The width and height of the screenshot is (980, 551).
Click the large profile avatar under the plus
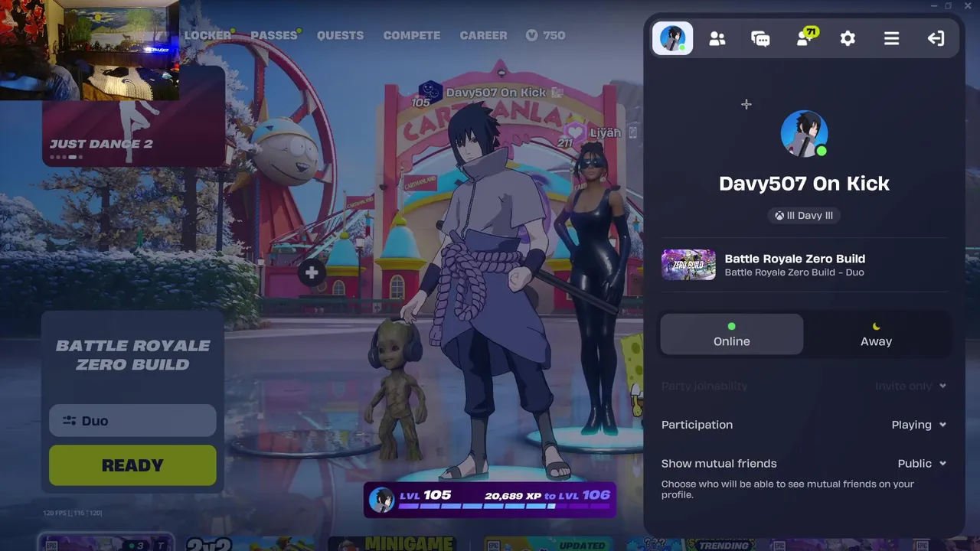point(804,134)
